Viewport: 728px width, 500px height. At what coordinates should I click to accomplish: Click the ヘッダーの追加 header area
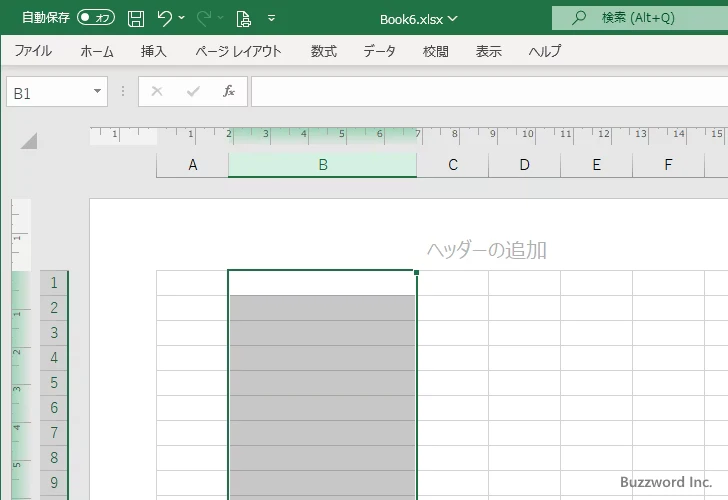pyautogui.click(x=486, y=250)
